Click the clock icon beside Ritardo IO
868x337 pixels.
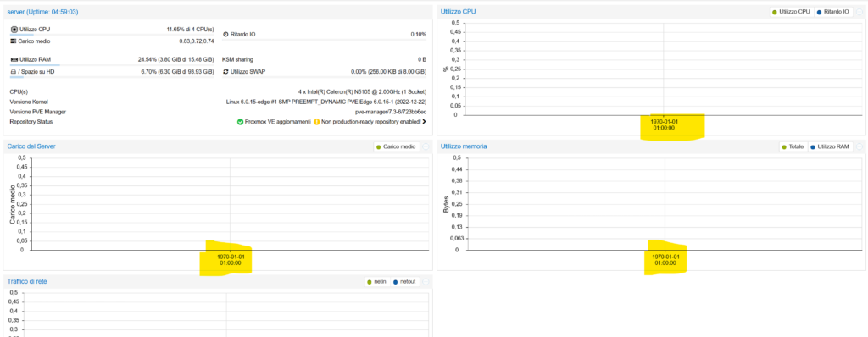(x=225, y=35)
